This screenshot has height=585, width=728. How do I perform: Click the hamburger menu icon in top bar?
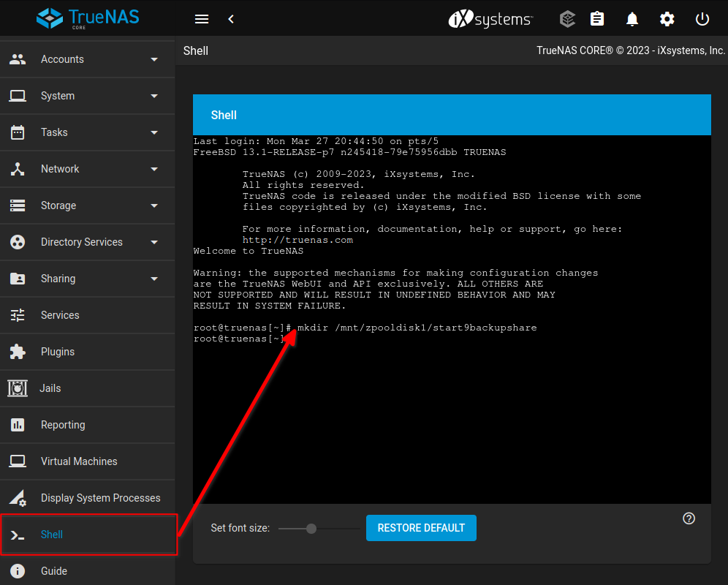point(202,19)
